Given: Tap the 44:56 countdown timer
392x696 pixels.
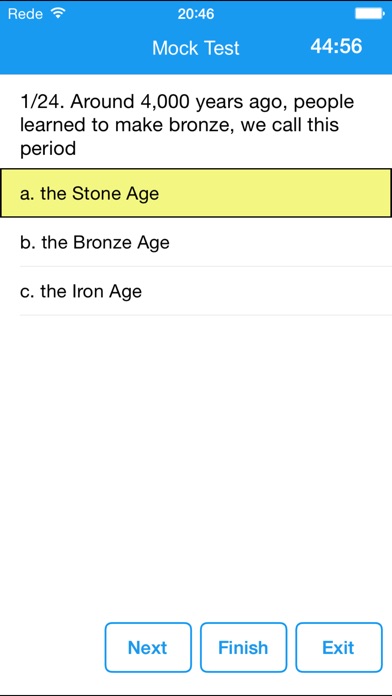Looking at the screenshot, I should [x=337, y=46].
